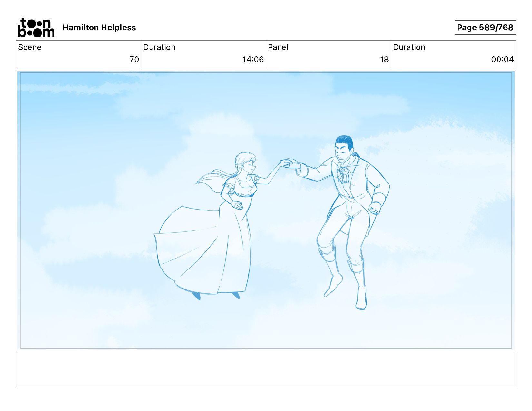Click the panel number value "18"
Screen dimensions: 532x411
pos(384,60)
